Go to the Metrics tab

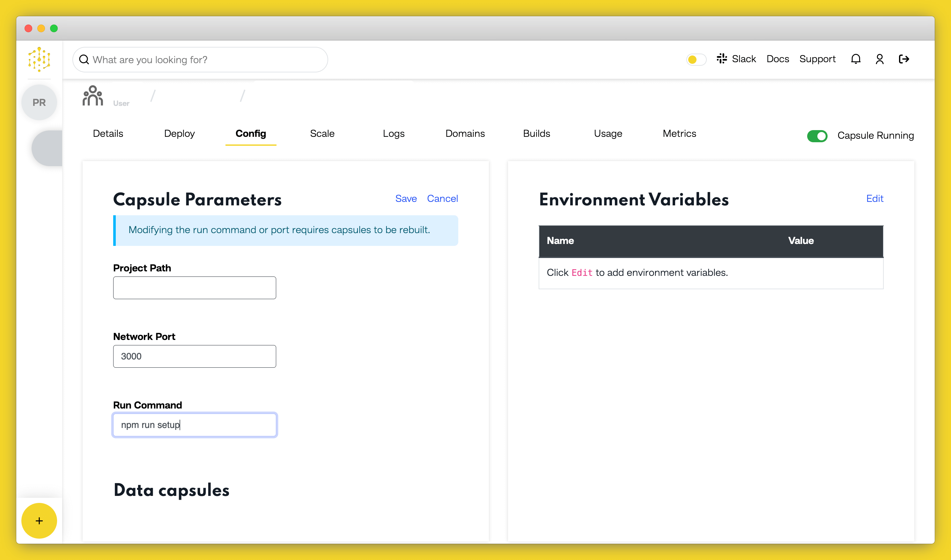[679, 134]
